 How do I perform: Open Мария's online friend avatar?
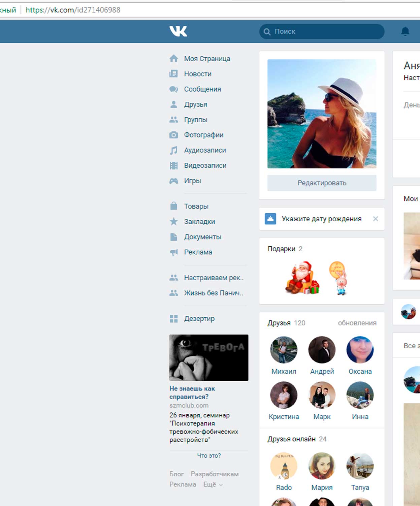[322, 466]
